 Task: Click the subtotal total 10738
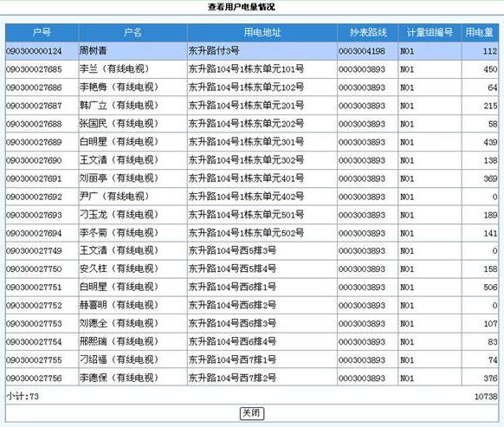pyautogui.click(x=486, y=397)
